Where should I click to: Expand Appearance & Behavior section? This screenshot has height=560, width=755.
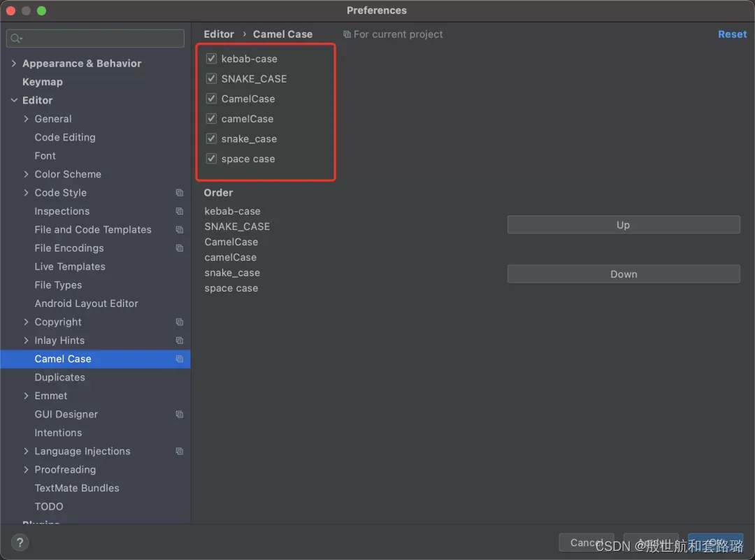(13, 63)
